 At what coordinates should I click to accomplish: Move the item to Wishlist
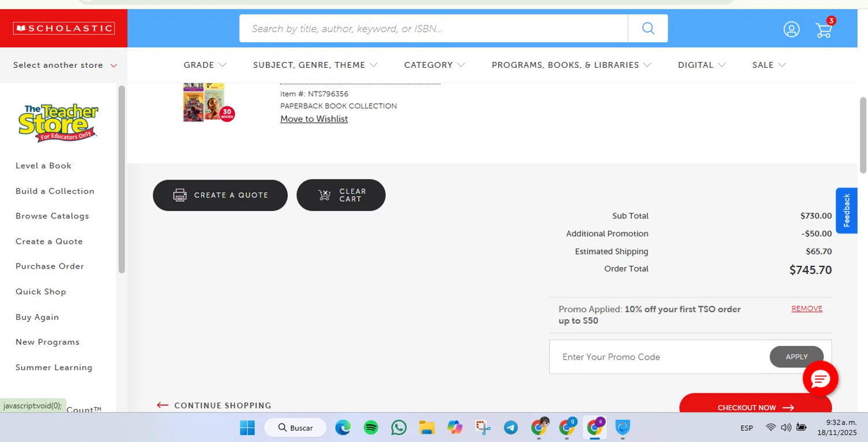click(314, 119)
